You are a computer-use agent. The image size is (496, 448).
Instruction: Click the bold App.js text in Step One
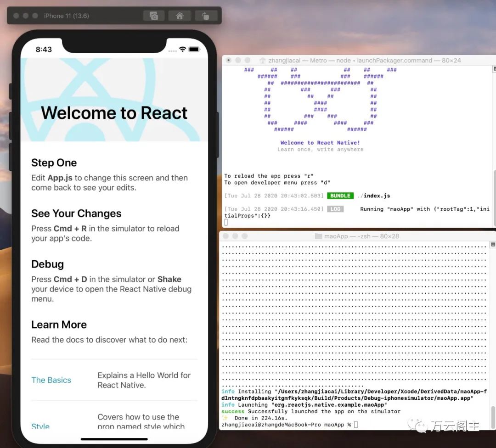point(60,178)
